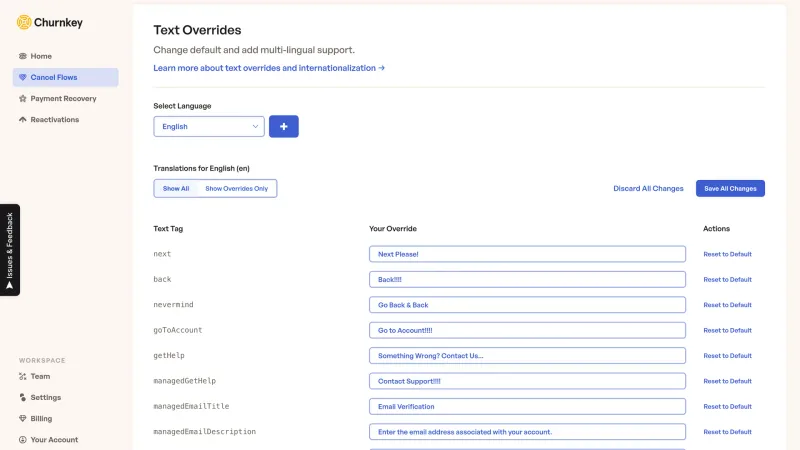The image size is (800, 450).
Task: Click the 'Translations for English (en)' label
Action: point(202,168)
